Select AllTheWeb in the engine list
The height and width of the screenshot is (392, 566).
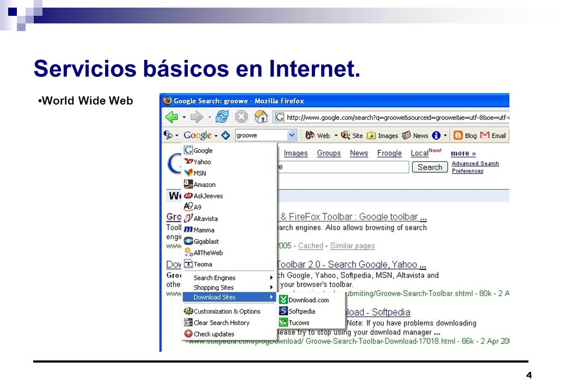230,253
